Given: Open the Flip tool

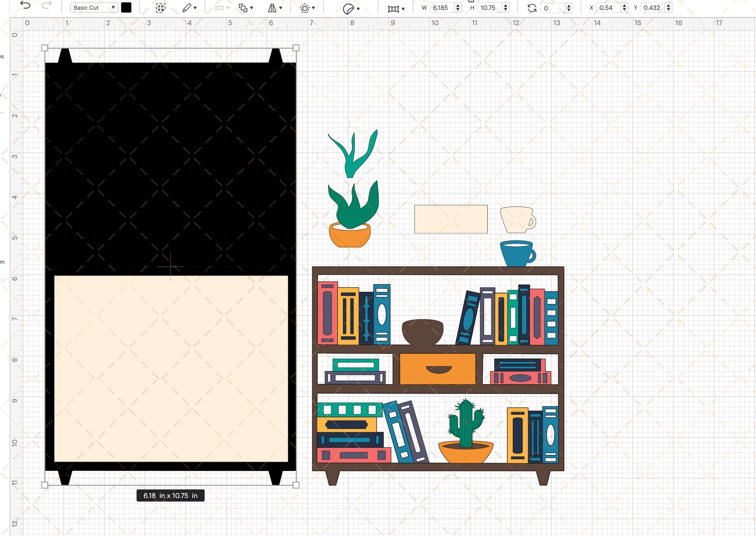Looking at the screenshot, I should pos(272,8).
